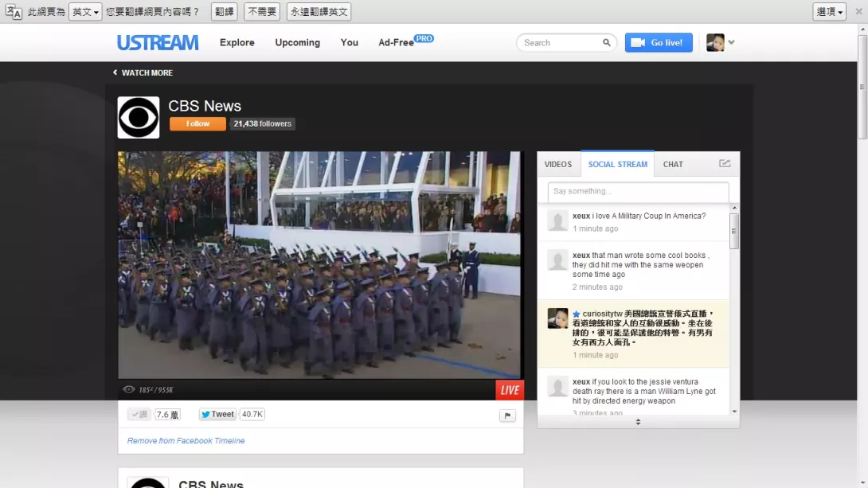The width and height of the screenshot is (868, 488).
Task: Click the Tweet button
Action: [217, 415]
